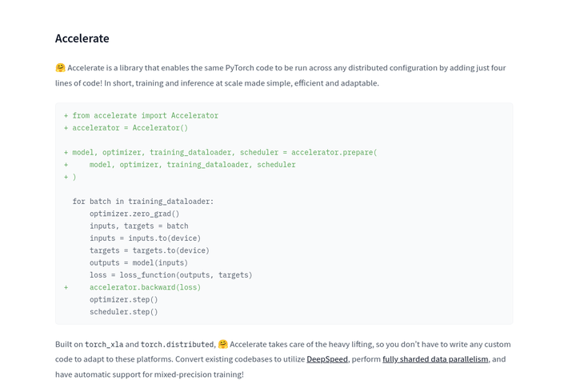Click the scheduler.step() code line
This screenshot has height=392, width=576.
[x=124, y=312]
